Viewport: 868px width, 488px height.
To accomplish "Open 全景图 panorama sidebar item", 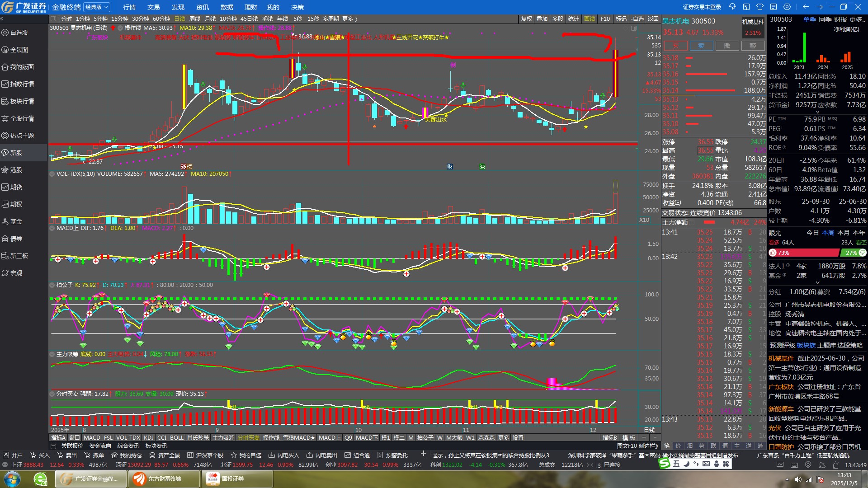I will (x=19, y=50).
